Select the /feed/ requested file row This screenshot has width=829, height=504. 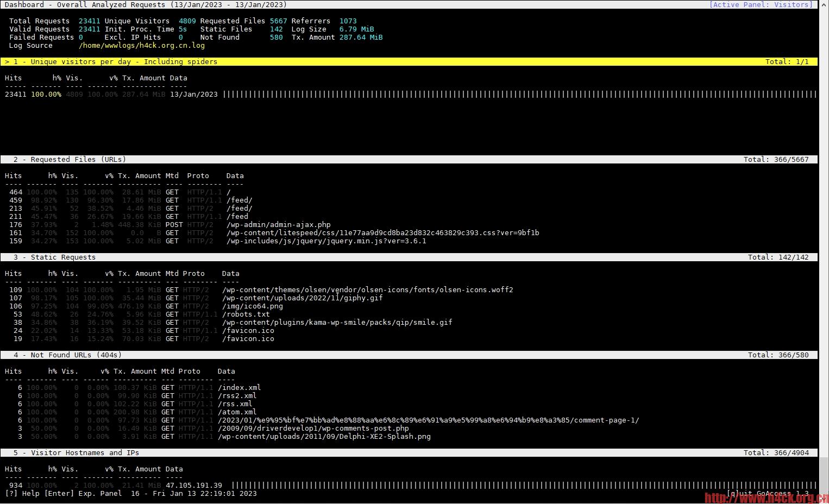(x=238, y=200)
